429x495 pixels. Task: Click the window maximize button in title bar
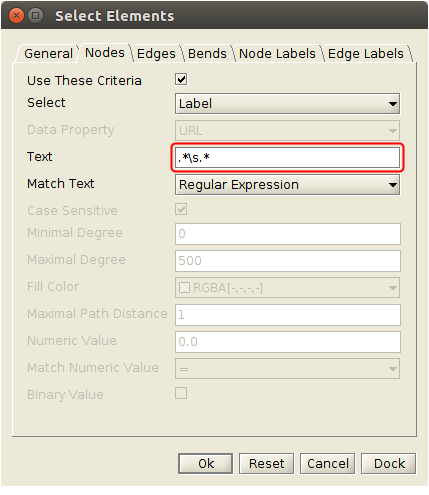[35, 16]
